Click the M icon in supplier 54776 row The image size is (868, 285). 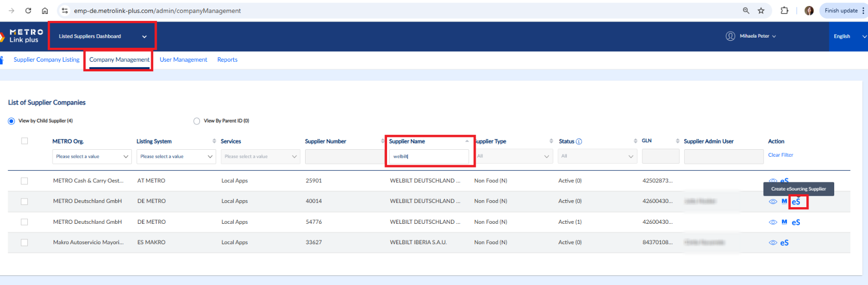(x=784, y=222)
